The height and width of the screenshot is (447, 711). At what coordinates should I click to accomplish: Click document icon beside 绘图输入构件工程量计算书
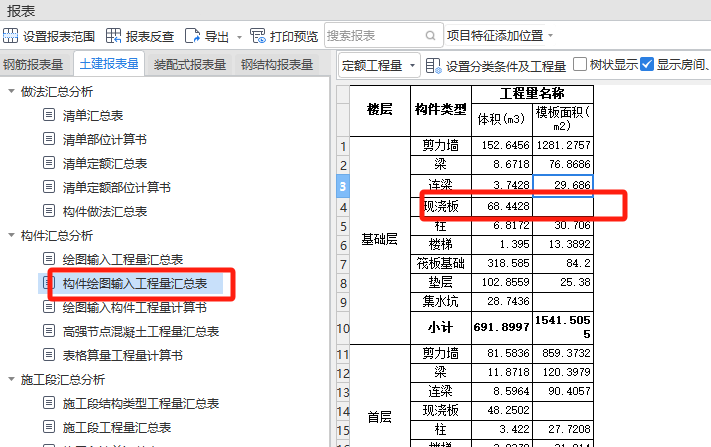49,307
